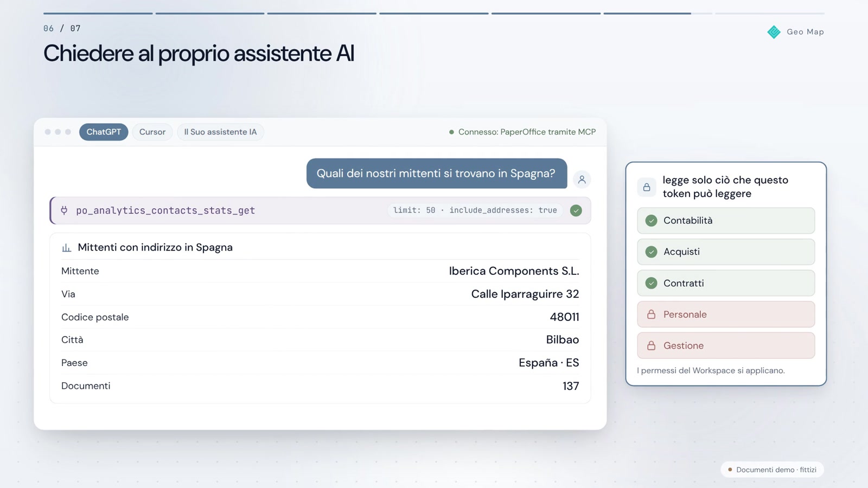
Task: Click the Chiedere al proprio assistente AI title
Action: (x=199, y=54)
